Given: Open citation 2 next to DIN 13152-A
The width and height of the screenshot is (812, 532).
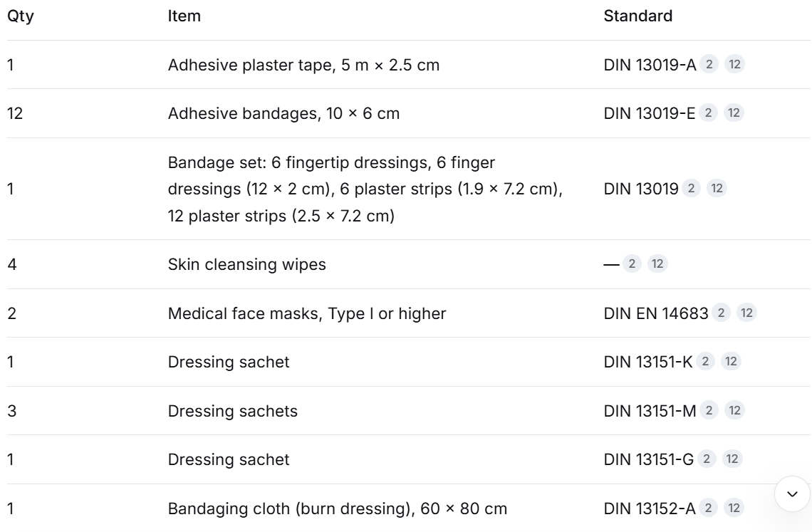Looking at the screenshot, I should tap(708, 508).
